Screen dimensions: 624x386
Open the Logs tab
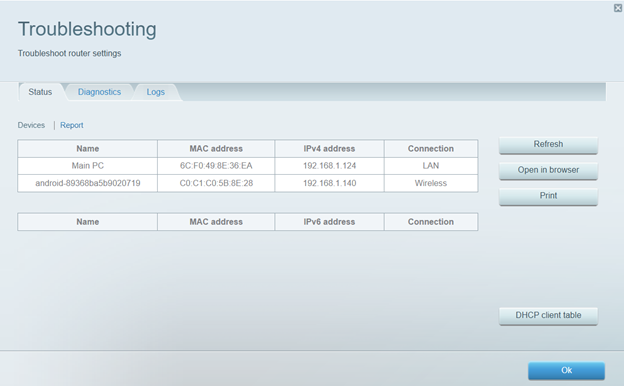click(156, 92)
